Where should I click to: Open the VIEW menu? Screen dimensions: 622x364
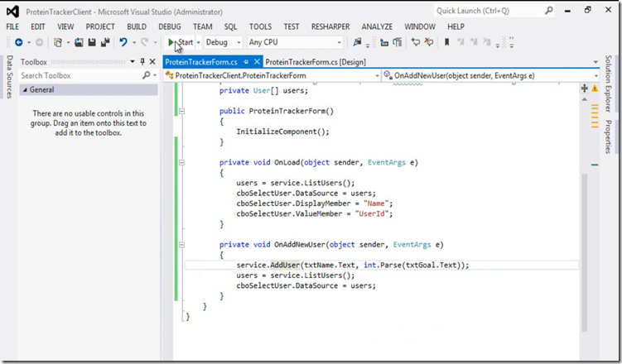(x=65, y=26)
